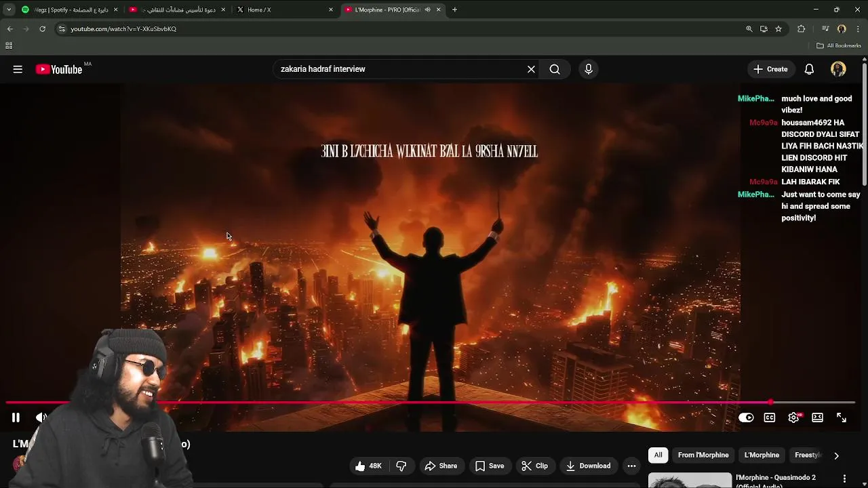The image size is (868, 488).
Task: Show more filter chips with arrow
Action: (836, 455)
